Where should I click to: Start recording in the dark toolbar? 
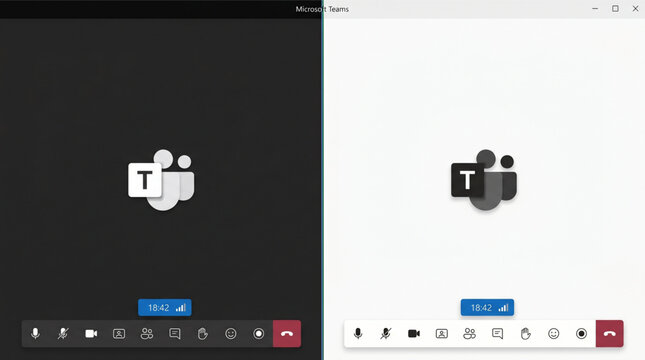pyautogui.click(x=259, y=334)
